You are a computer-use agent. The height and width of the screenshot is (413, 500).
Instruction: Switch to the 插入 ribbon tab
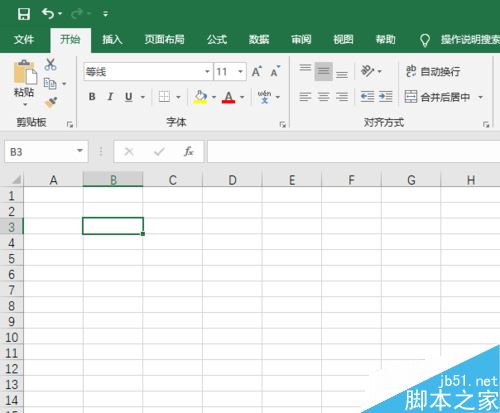point(112,40)
